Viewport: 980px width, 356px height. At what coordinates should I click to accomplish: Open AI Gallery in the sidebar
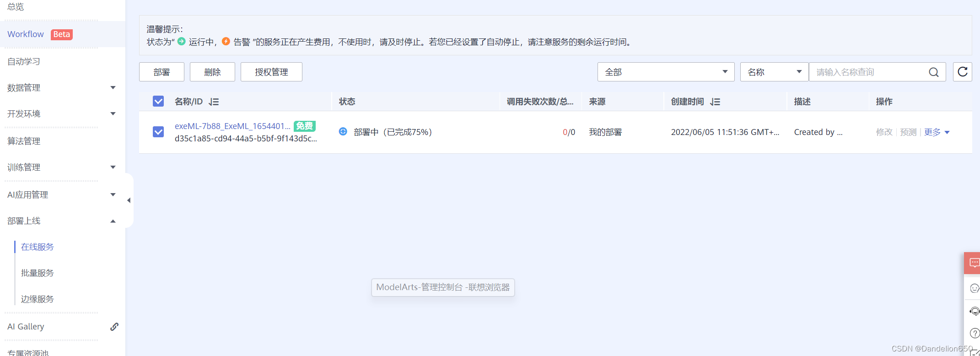26,327
